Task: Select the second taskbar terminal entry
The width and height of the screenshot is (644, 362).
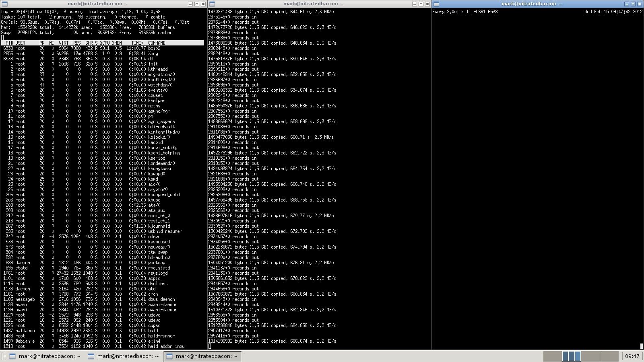Action: (x=123, y=356)
